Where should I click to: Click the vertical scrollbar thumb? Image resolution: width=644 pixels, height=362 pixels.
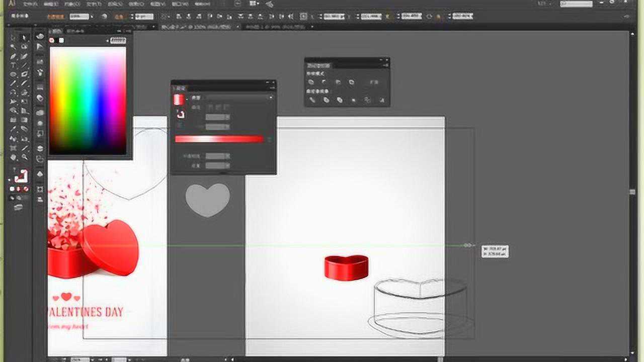[x=632, y=192]
